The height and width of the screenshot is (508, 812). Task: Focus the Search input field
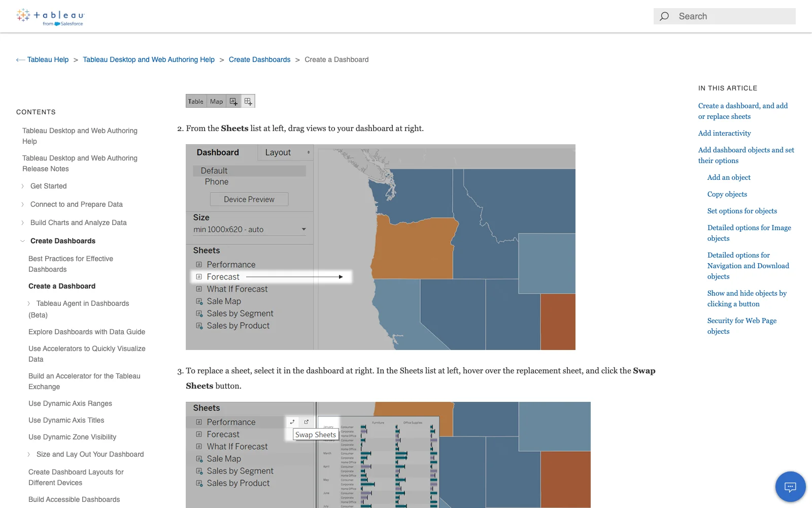pos(724,16)
